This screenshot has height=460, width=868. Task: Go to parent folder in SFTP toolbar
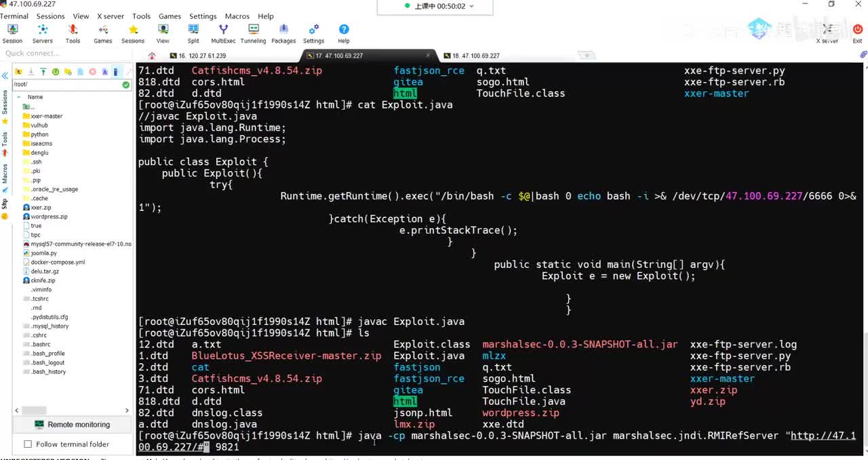point(18,71)
